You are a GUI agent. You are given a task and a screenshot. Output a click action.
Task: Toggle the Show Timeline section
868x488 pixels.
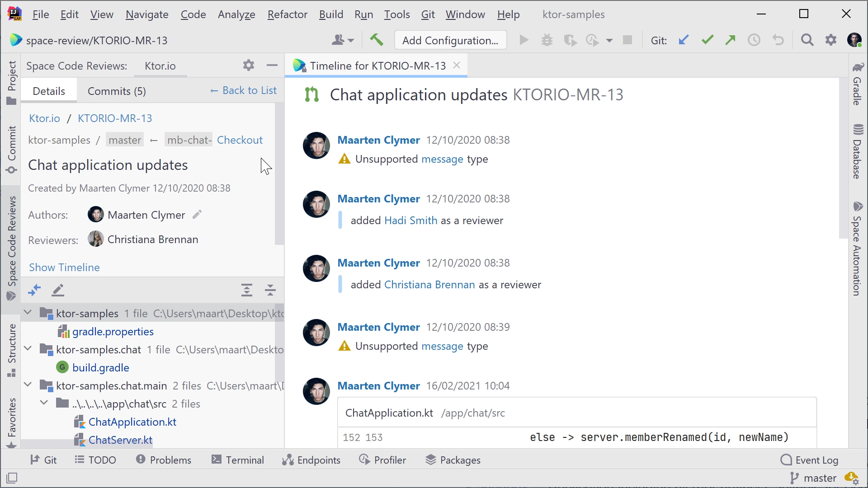[x=64, y=267]
